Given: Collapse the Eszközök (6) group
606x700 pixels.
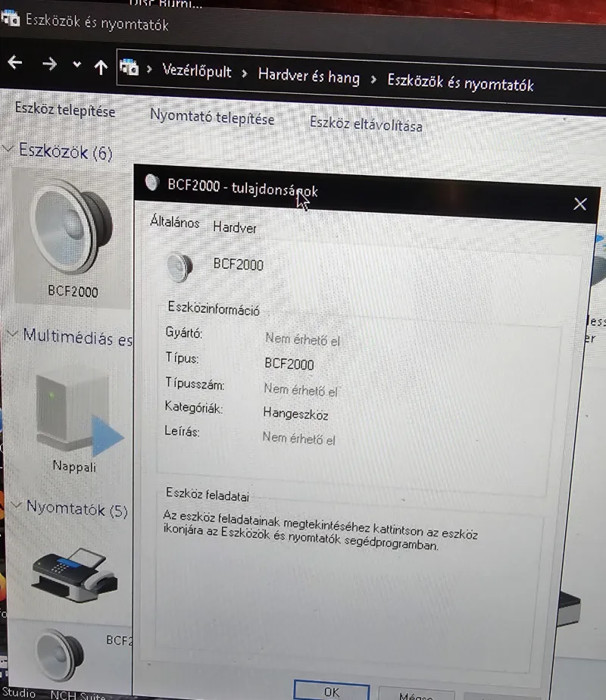Looking at the screenshot, I should coord(8,148).
